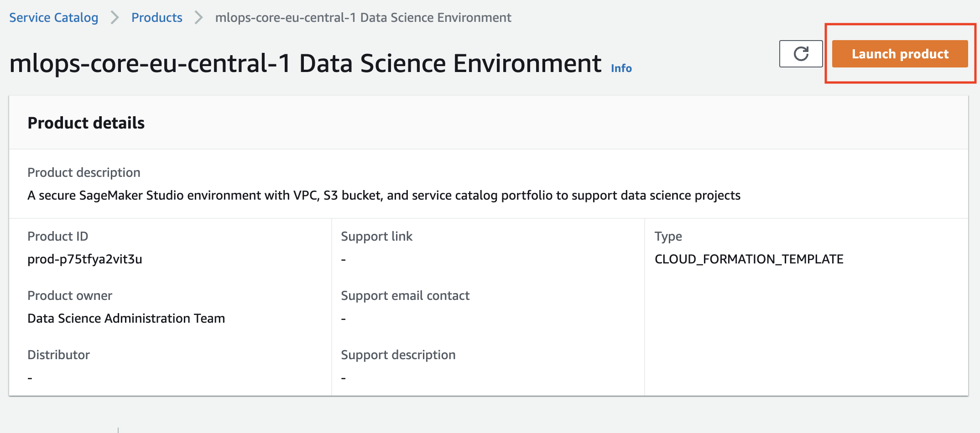The width and height of the screenshot is (980, 433).
Task: Click the Support link field label
Action: [376, 236]
